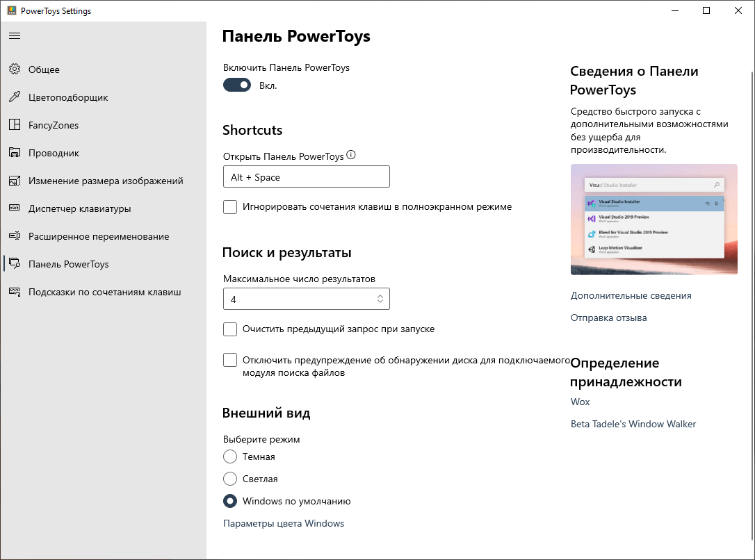Open the Параметры цвета Windows link

284,524
